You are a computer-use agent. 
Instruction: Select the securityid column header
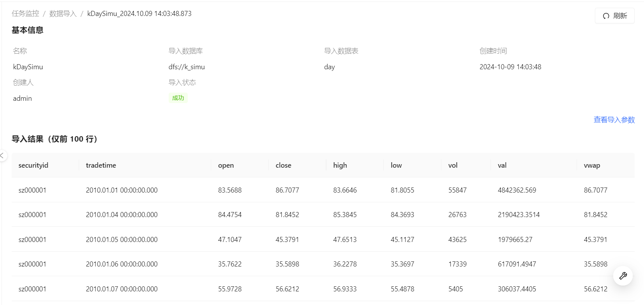pyautogui.click(x=34, y=165)
